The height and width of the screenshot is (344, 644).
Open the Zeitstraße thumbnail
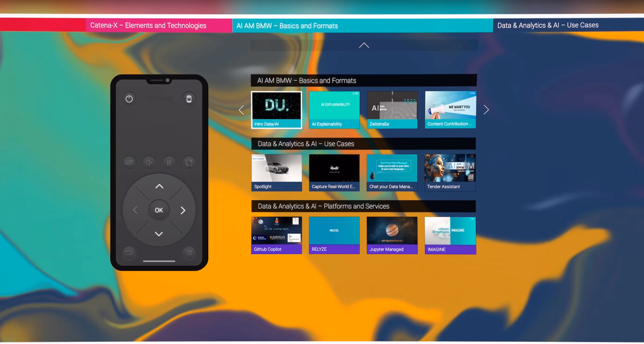tap(392, 110)
